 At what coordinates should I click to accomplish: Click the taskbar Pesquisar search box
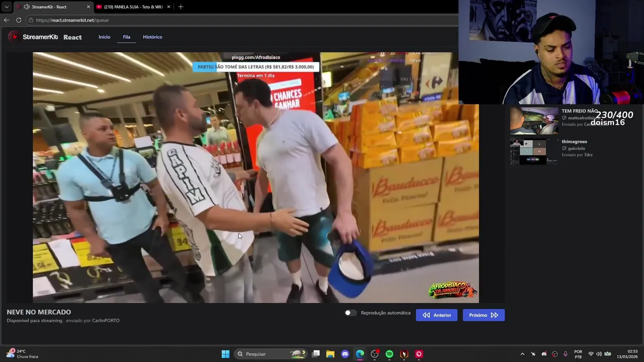coord(271,354)
